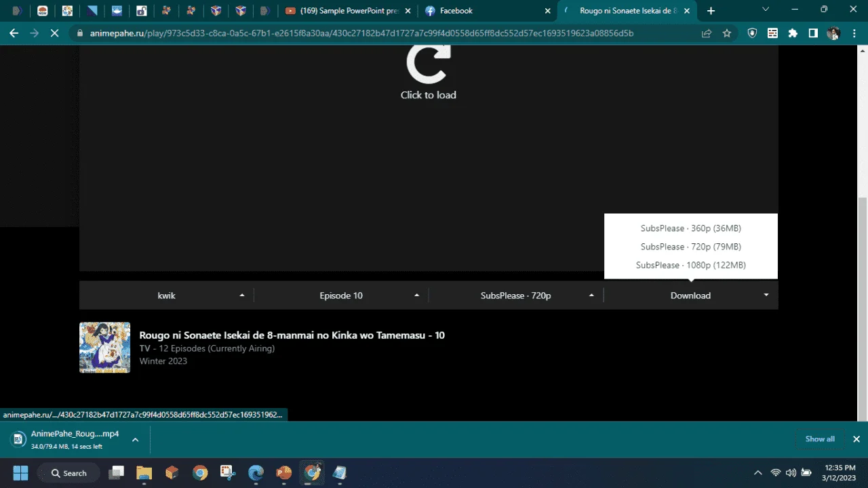Close the Facebook tab
This screenshot has height=488, width=868.
point(547,11)
